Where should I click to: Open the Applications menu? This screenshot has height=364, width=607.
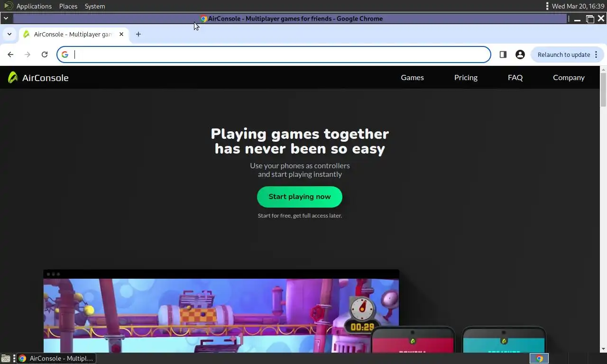tap(34, 6)
